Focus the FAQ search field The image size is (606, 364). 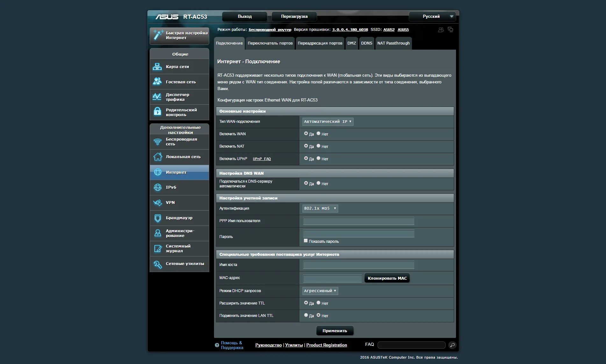(411, 345)
